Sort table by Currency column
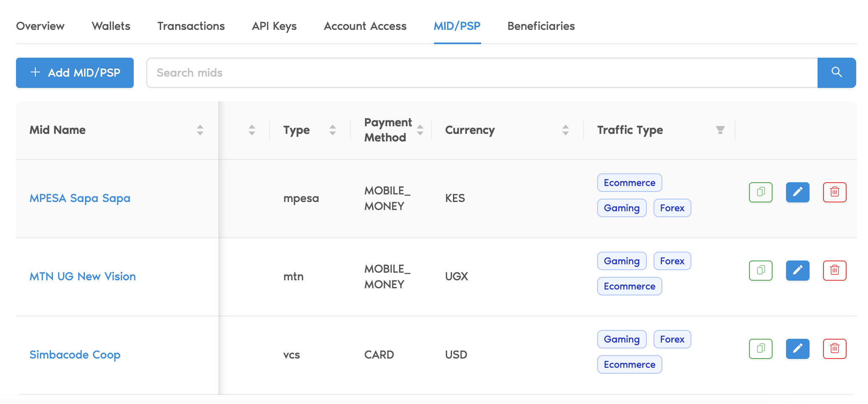The height and width of the screenshot is (404, 868). click(565, 130)
